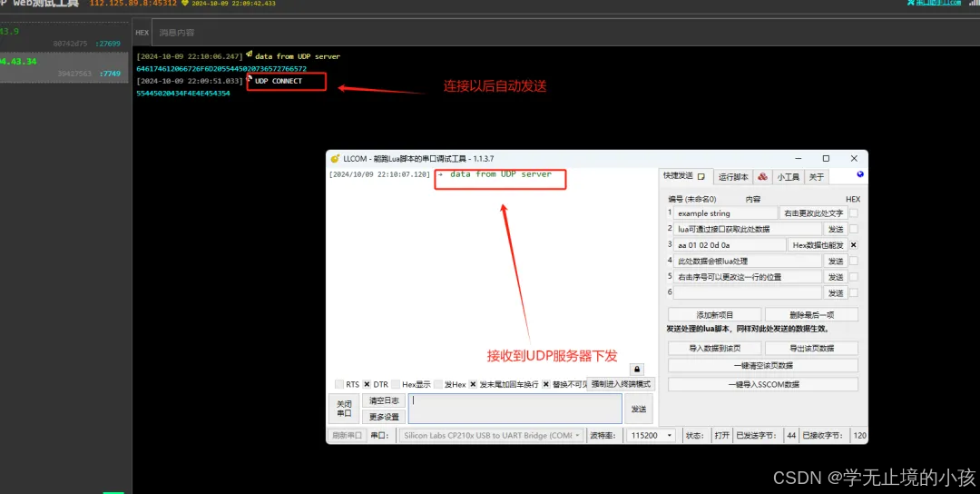Open the serial port dropdown

point(491,435)
